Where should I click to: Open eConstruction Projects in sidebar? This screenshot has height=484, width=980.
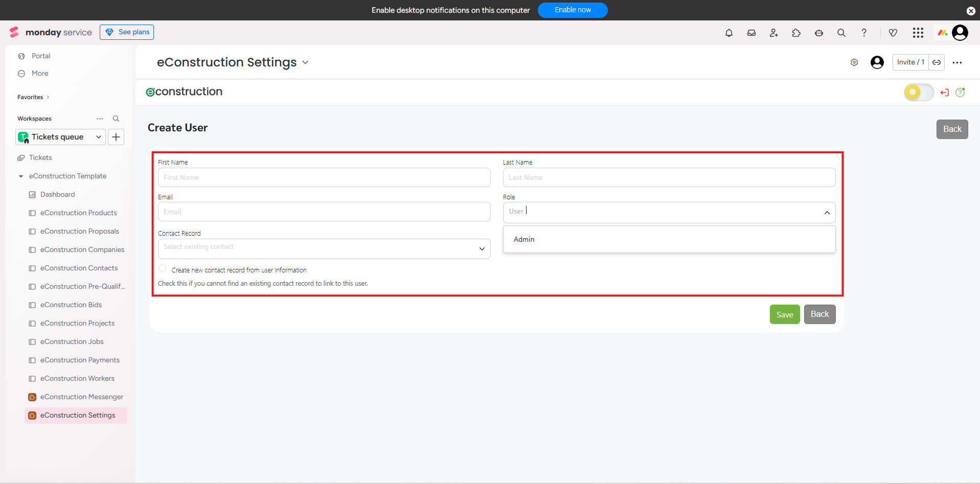(x=77, y=323)
